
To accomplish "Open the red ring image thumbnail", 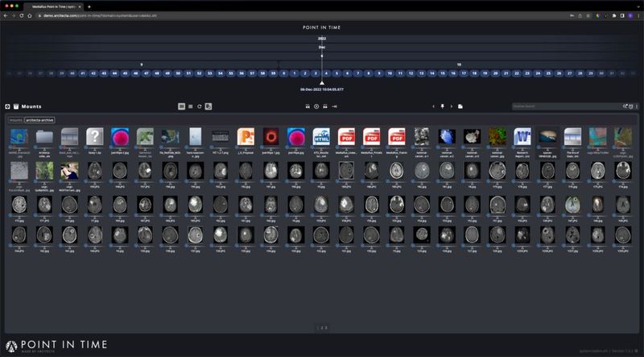I will tap(270, 136).
